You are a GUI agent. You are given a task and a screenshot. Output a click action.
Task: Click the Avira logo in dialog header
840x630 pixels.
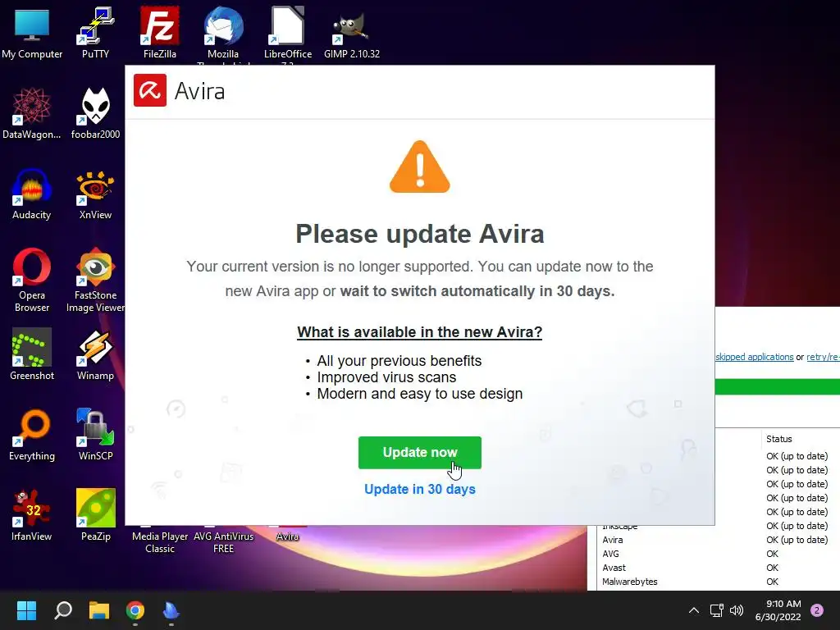point(150,90)
